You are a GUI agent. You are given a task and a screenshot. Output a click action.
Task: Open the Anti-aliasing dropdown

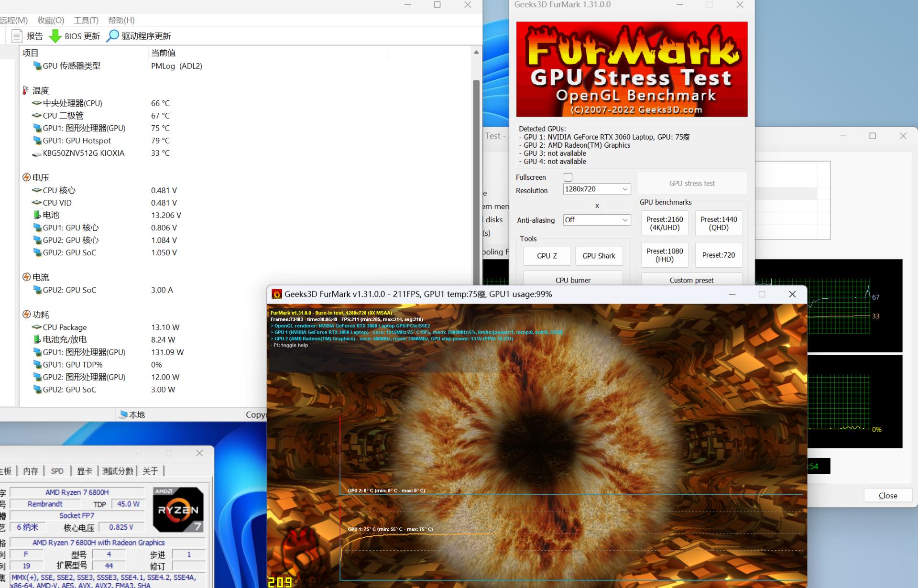(x=597, y=220)
